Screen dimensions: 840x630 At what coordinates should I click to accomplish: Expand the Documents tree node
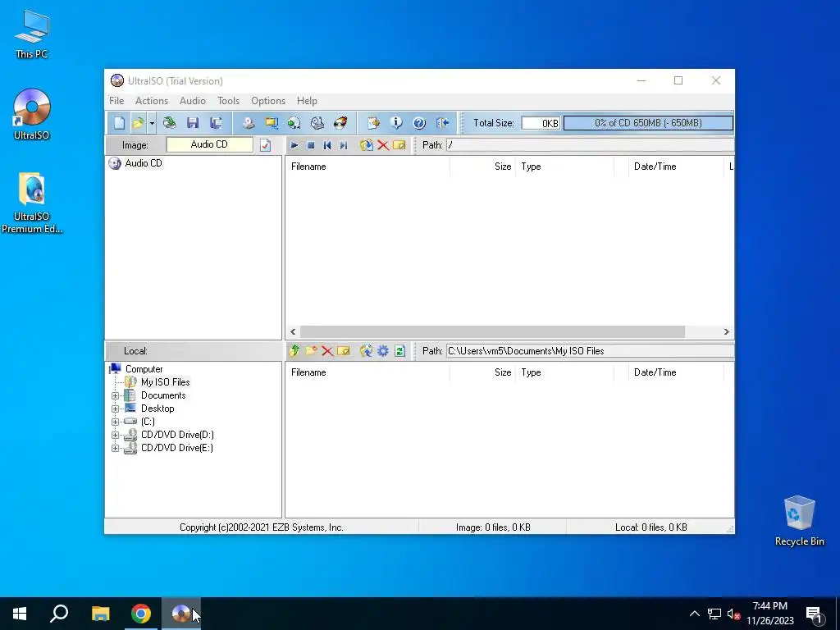[115, 396]
